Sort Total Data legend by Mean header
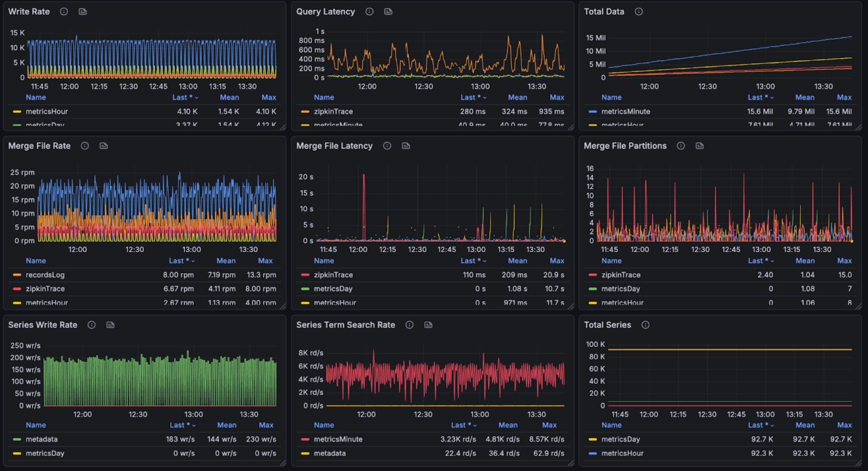868x471 pixels. tap(805, 98)
